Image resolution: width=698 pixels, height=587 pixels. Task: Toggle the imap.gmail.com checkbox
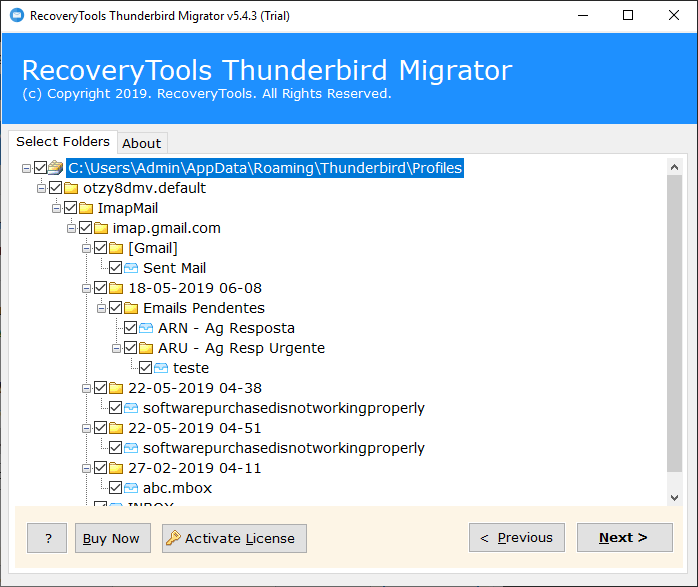(85, 228)
